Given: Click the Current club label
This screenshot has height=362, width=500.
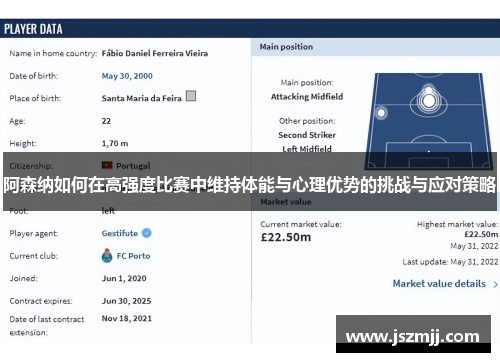Looking at the screenshot, I should [34, 256].
